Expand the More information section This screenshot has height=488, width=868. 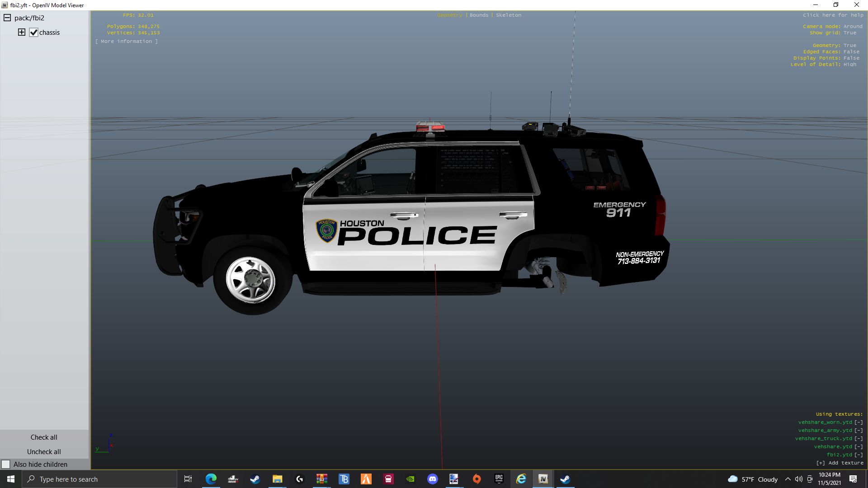127,42
